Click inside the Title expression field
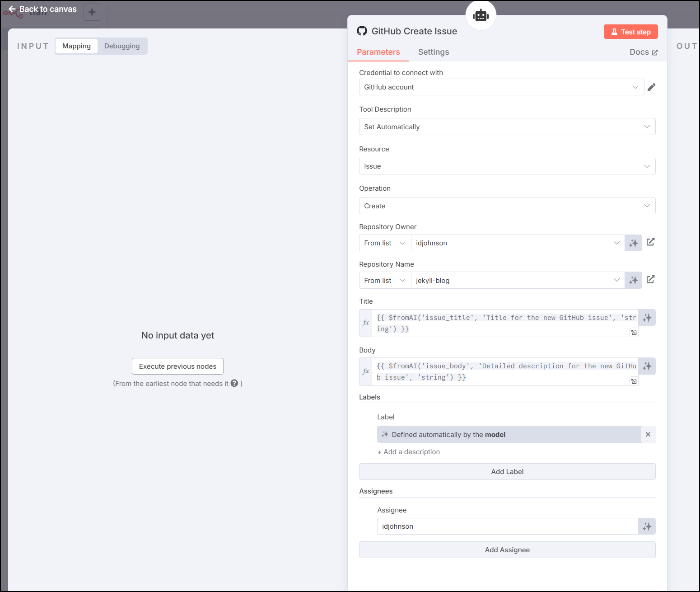 (x=505, y=323)
